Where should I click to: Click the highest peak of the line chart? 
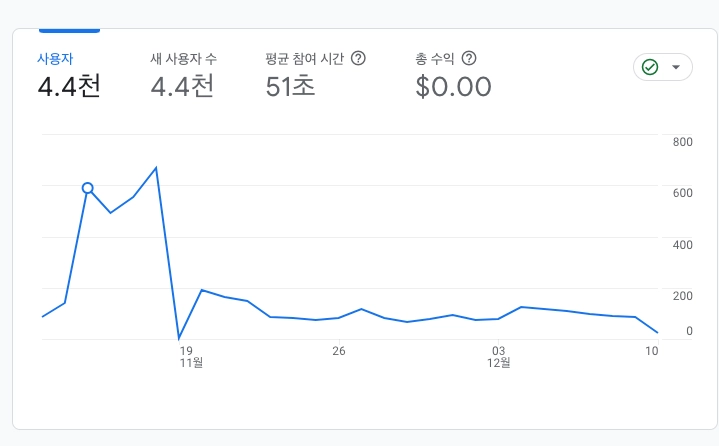tap(156, 168)
